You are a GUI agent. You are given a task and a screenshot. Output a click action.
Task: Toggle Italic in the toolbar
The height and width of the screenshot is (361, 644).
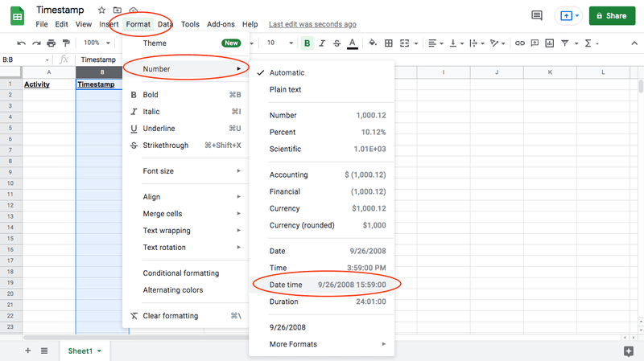[322, 43]
